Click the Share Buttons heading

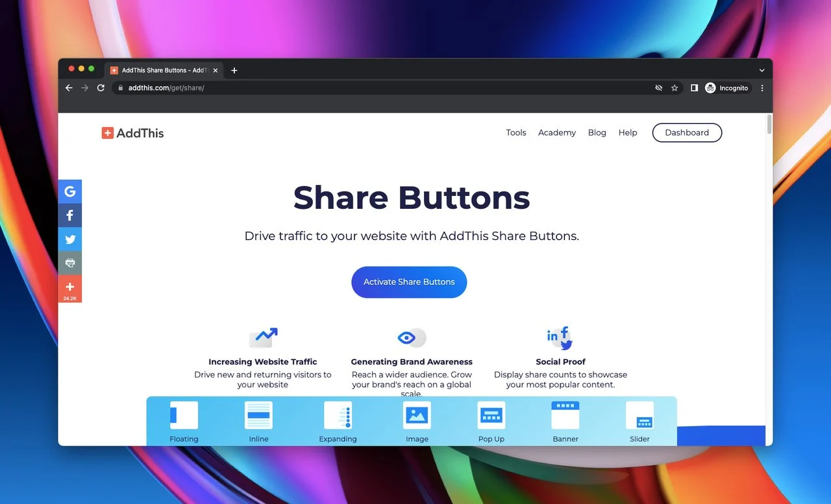pos(412,198)
